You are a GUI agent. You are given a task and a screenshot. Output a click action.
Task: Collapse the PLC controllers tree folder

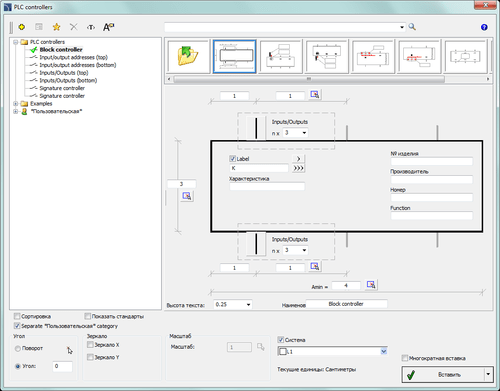15,42
